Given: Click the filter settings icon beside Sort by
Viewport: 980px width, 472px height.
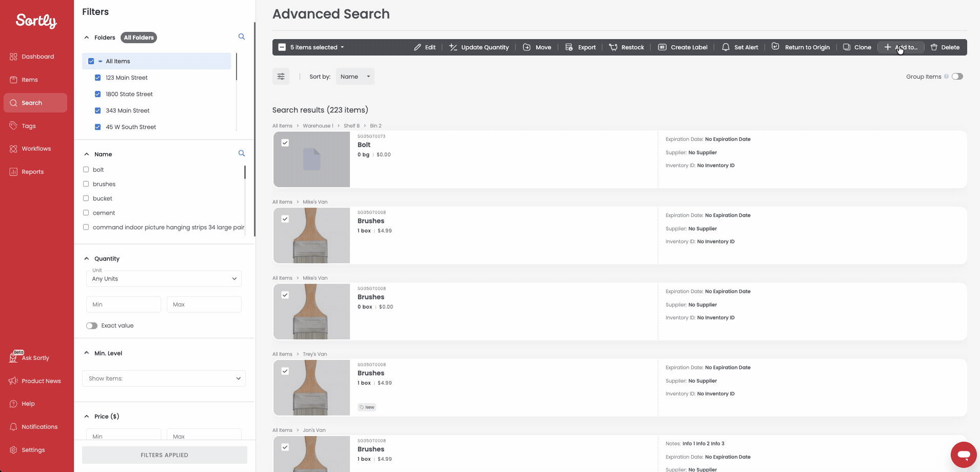Looking at the screenshot, I should 281,77.
